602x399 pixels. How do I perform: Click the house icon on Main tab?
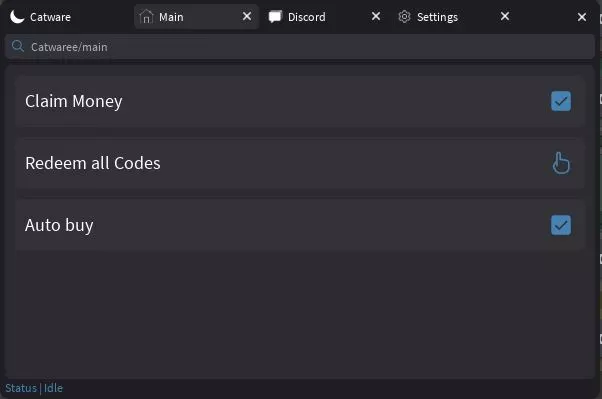click(146, 17)
